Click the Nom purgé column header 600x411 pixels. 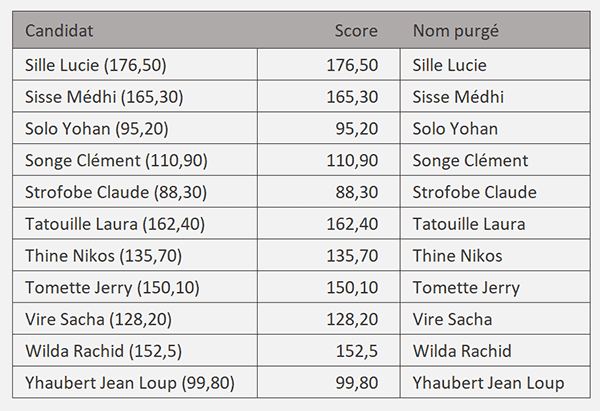tap(455, 31)
